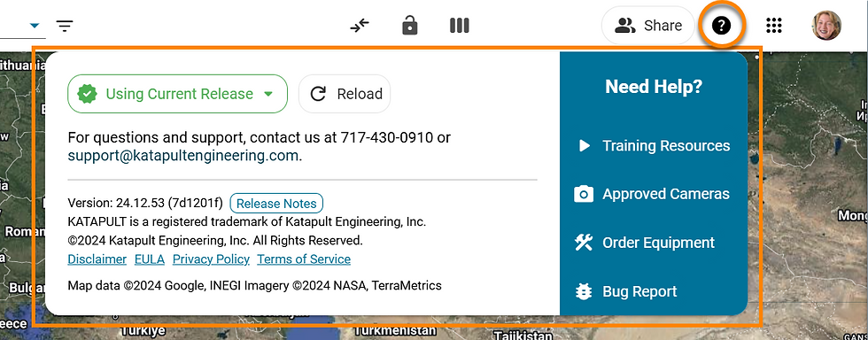Expand the blue dropdown caret beside filter
This screenshot has height=340, width=868.
(x=35, y=26)
